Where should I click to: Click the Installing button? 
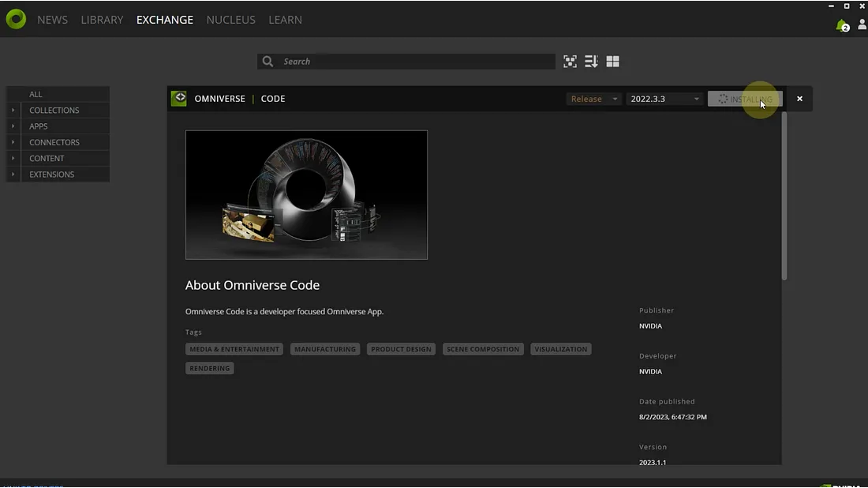(745, 99)
